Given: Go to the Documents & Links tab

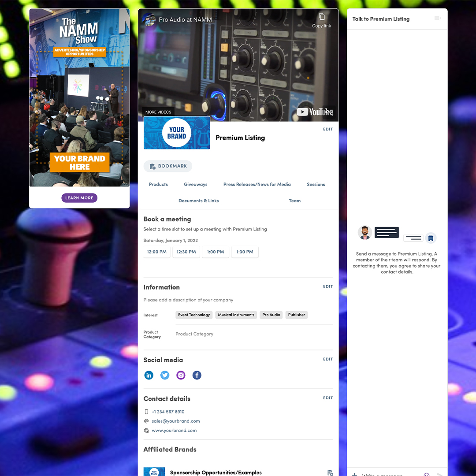Looking at the screenshot, I should coord(198,201).
